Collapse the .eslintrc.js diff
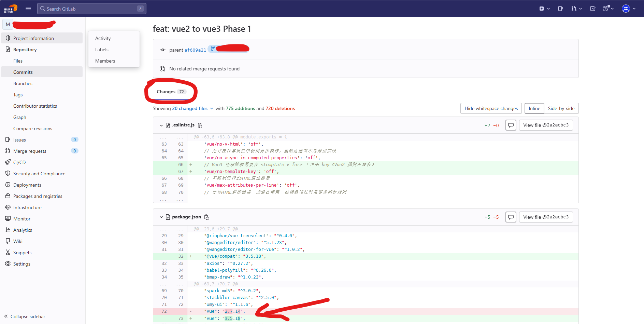 tap(161, 125)
